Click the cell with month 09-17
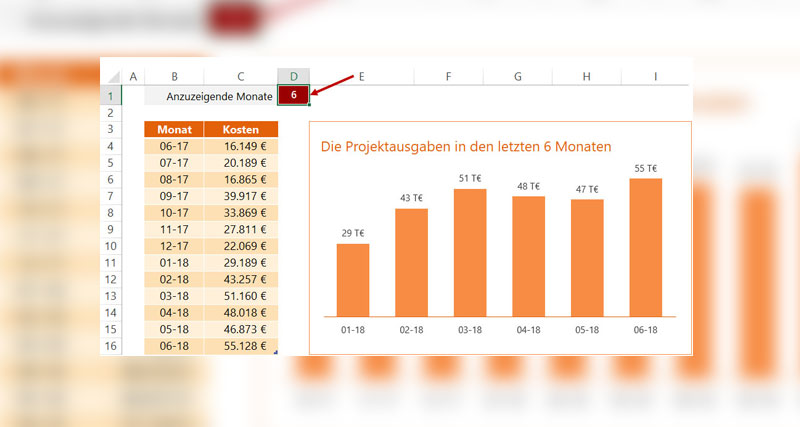Viewport: 800px width, 427px height. (x=174, y=196)
